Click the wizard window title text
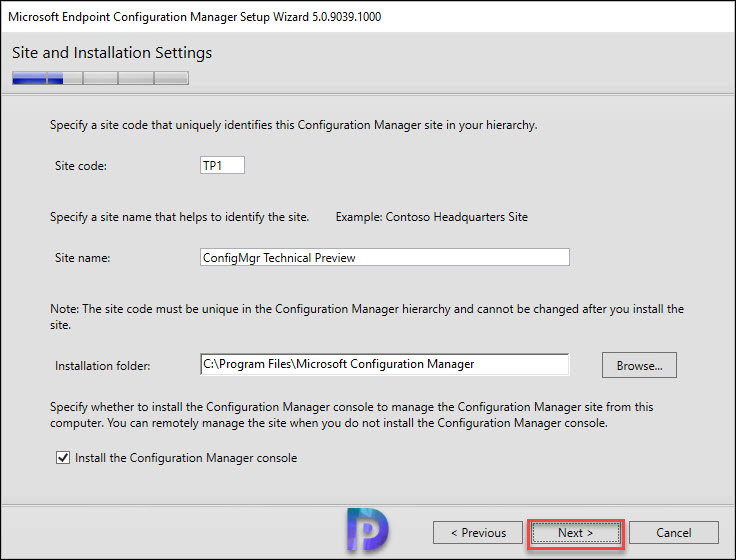The height and width of the screenshot is (560, 736). [194, 17]
